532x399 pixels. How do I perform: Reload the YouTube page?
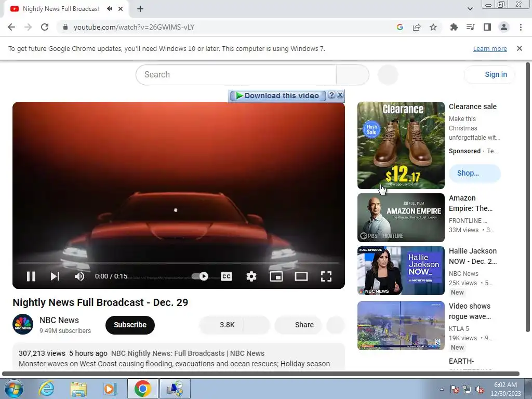[x=45, y=27]
